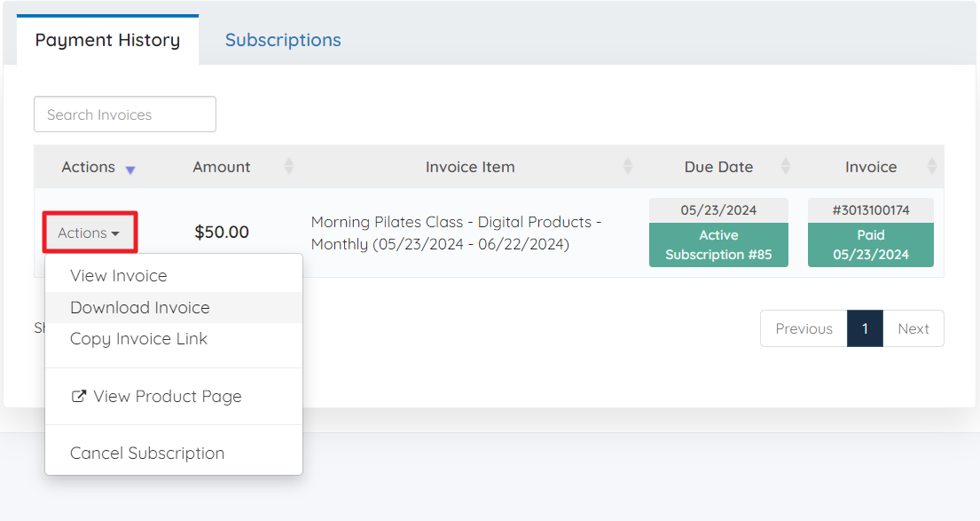Sort by the Amount column arrows
This screenshot has height=521, width=980.
coord(288,167)
